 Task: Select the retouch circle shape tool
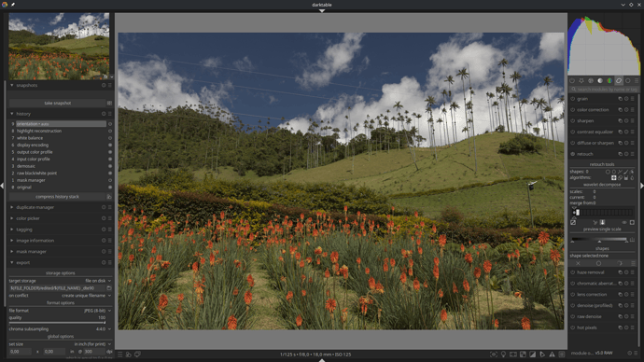tap(608, 172)
